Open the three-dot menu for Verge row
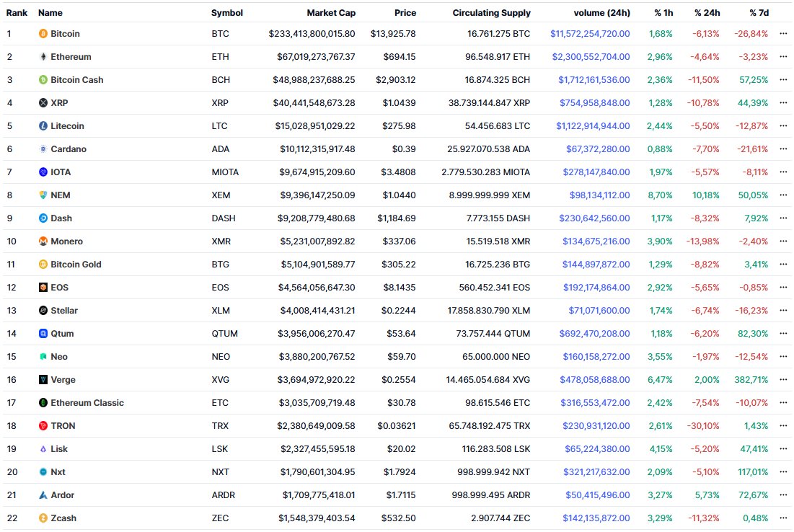This screenshot has height=532, width=794. [783, 380]
